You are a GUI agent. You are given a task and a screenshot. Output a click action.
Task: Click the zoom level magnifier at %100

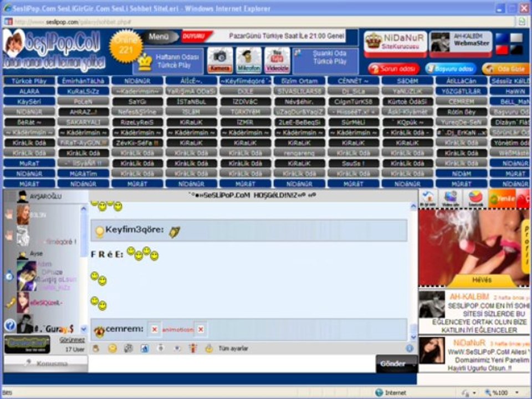488,393
